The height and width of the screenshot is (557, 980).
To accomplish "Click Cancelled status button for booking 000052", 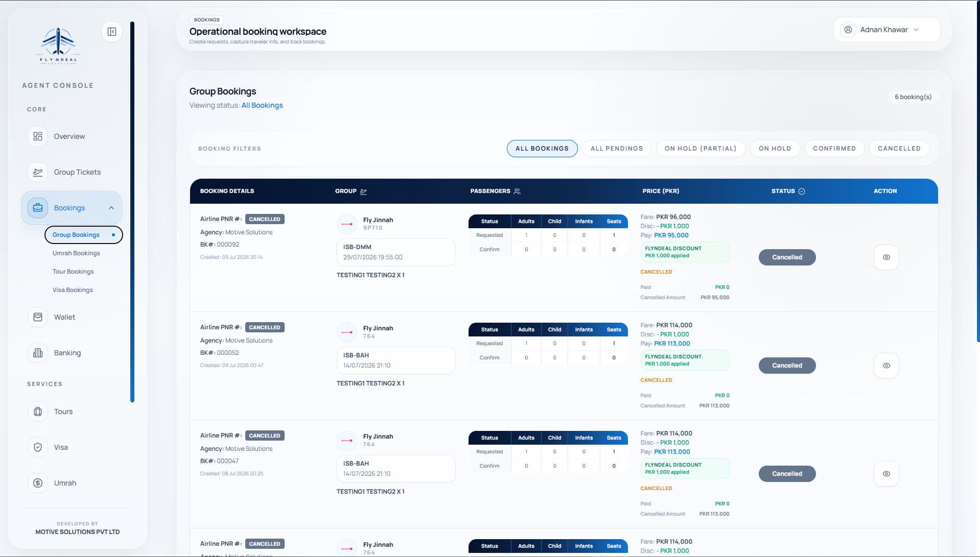I will click(787, 366).
